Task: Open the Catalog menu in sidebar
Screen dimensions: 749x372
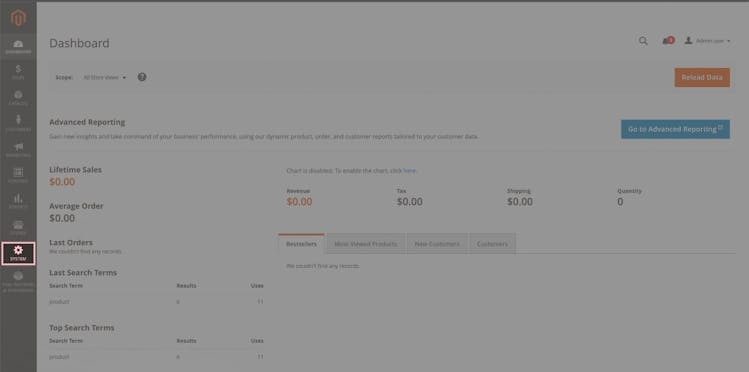Action: [18, 98]
